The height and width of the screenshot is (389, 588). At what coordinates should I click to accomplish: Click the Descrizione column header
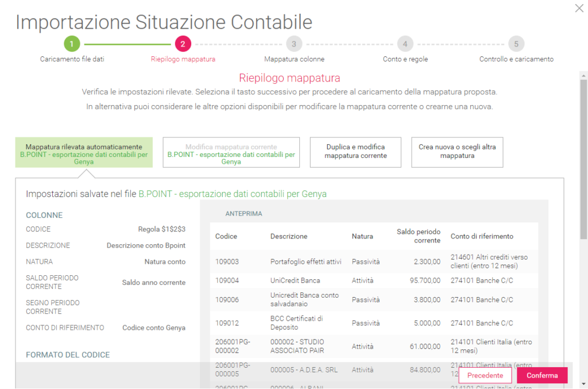pyautogui.click(x=289, y=236)
